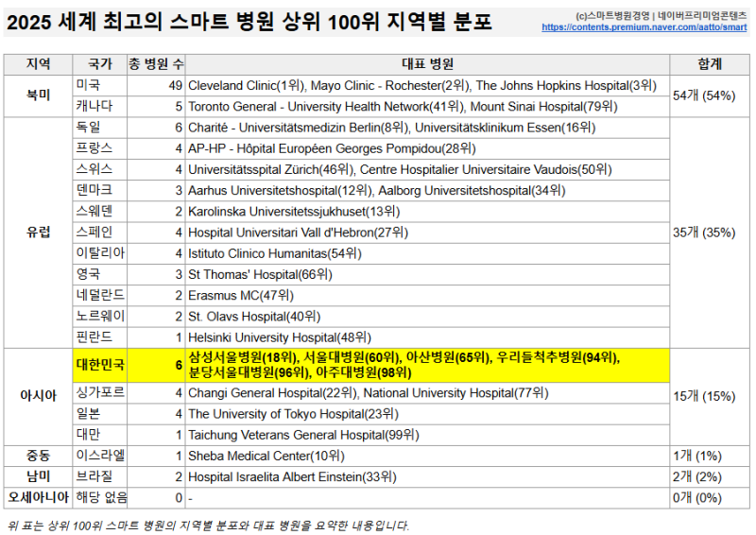This screenshot has height=535, width=756.
Task: Click the Toronto General hospitals cell
Action: point(427,106)
